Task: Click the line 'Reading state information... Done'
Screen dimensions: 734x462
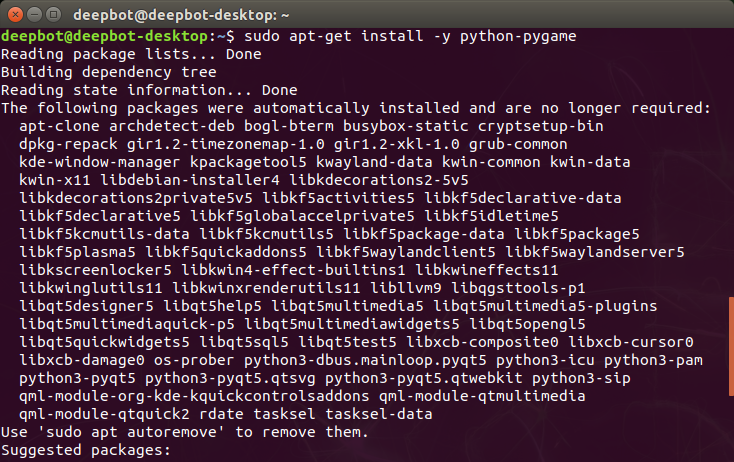Action: pos(149,90)
